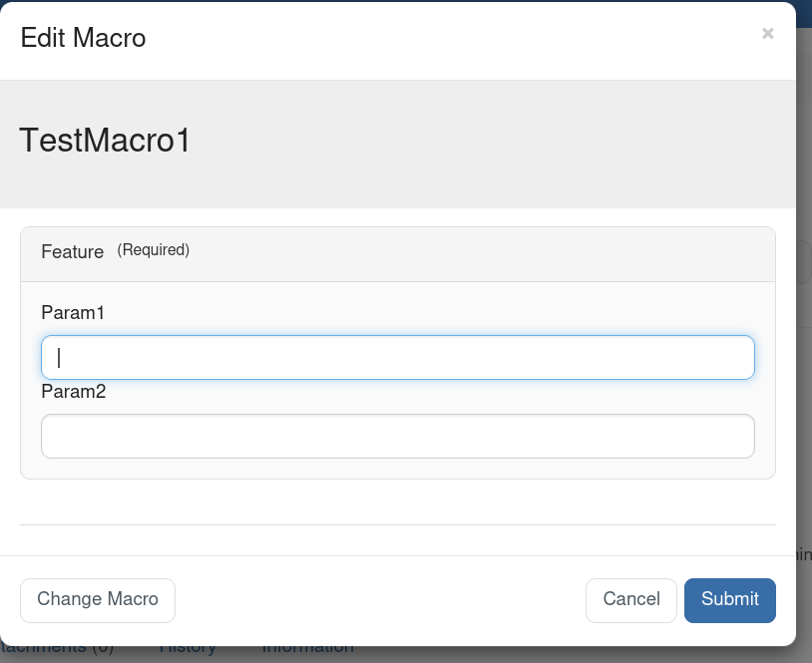
Task: Open the Information tab behind the dialog
Action: (307, 649)
